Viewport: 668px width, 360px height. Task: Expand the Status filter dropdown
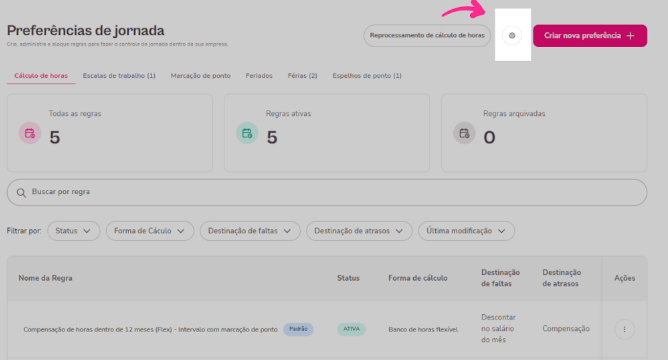tap(74, 231)
